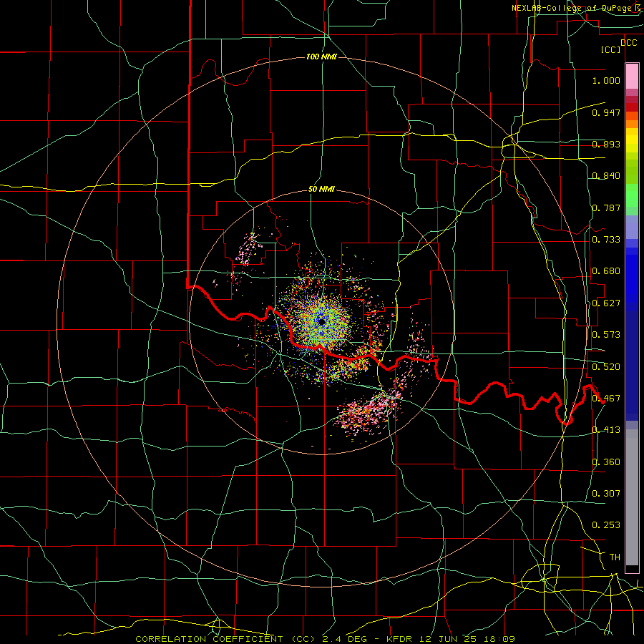Select the 0.360 legend value
This screenshot has height=644, width=644.
[606, 462]
